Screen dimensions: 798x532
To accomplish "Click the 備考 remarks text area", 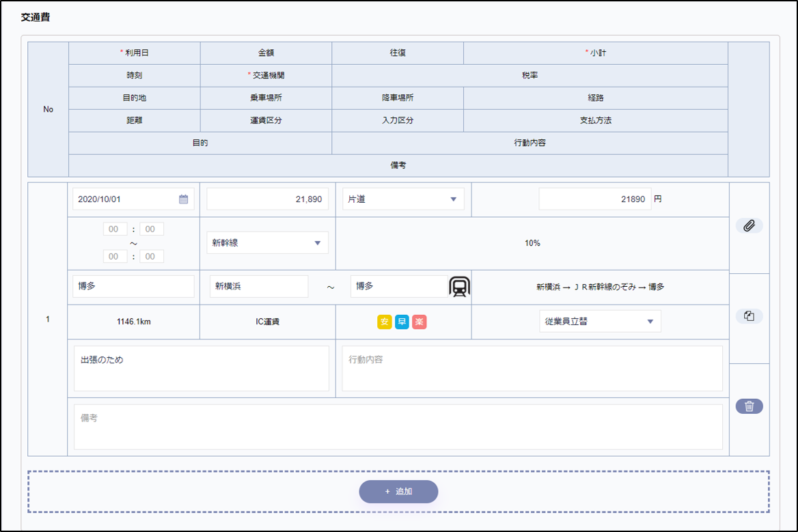I will pyautogui.click(x=398, y=427).
